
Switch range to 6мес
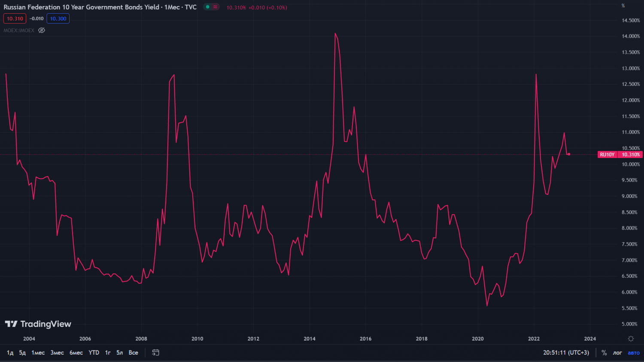(76, 353)
